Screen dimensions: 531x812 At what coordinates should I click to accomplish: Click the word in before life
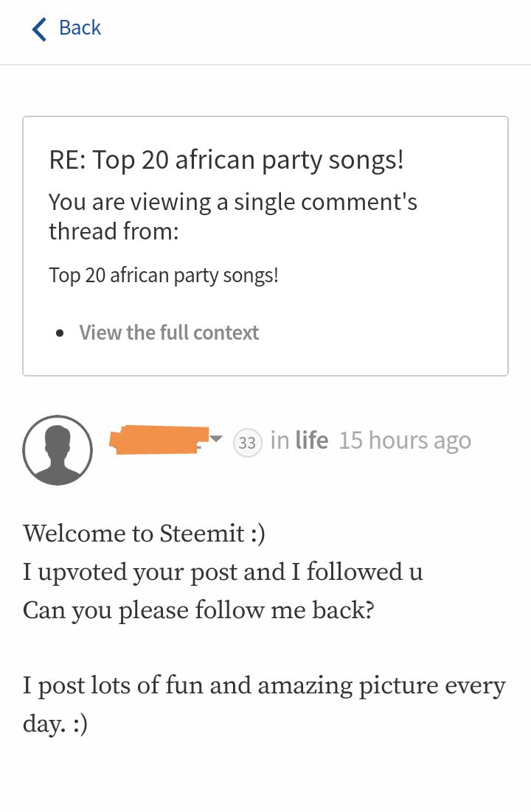point(280,441)
